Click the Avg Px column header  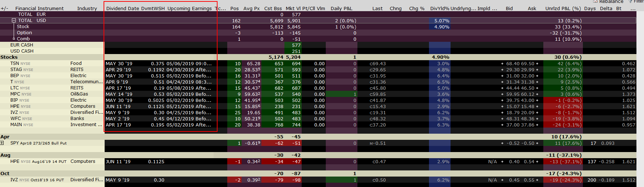click(x=251, y=8)
